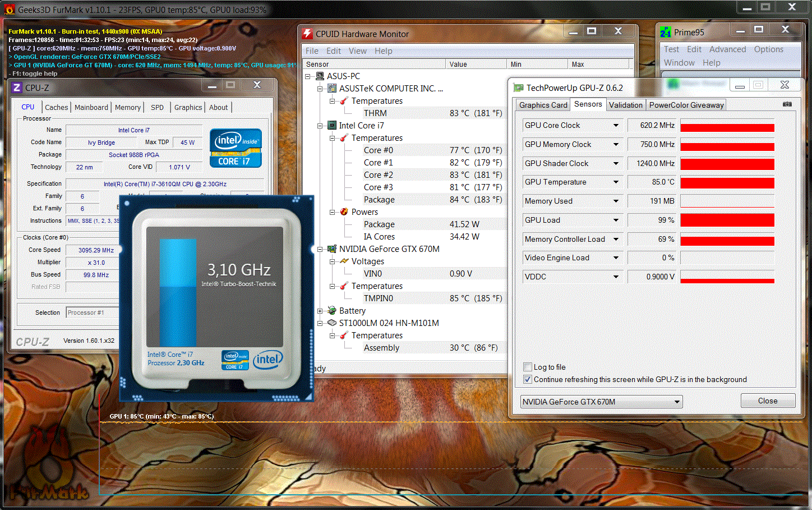The height and width of the screenshot is (510, 812).
Task: Click the Prime95 title bar icon
Action: (x=666, y=32)
